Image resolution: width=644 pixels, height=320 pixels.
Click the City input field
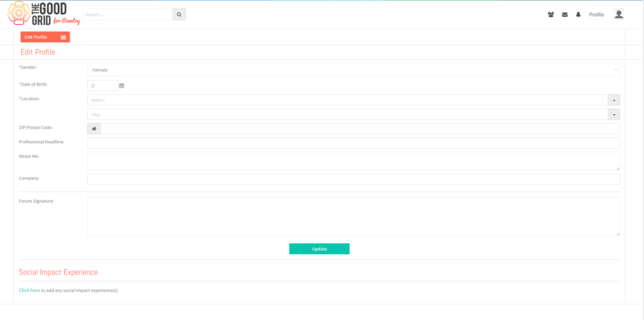click(x=348, y=114)
